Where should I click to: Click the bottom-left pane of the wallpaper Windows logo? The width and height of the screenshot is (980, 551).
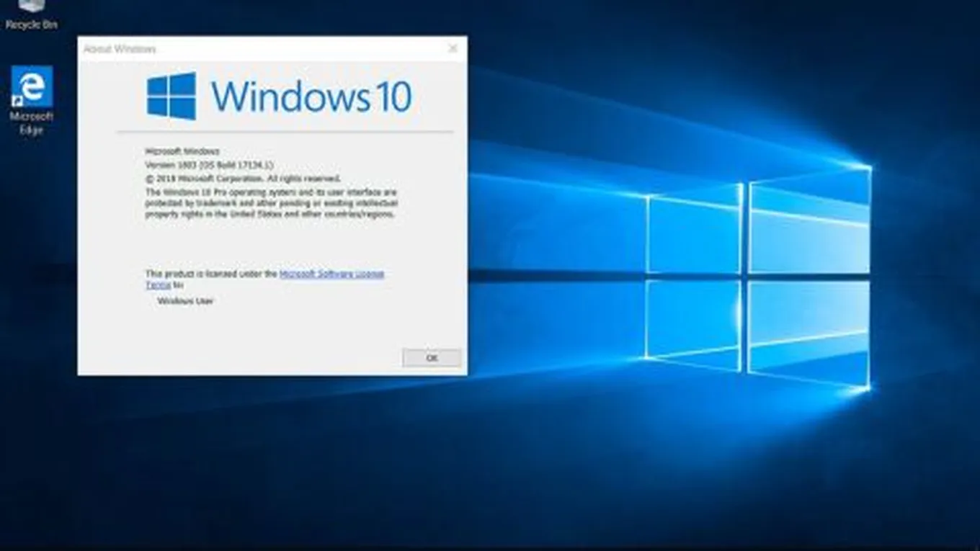pos(693,321)
